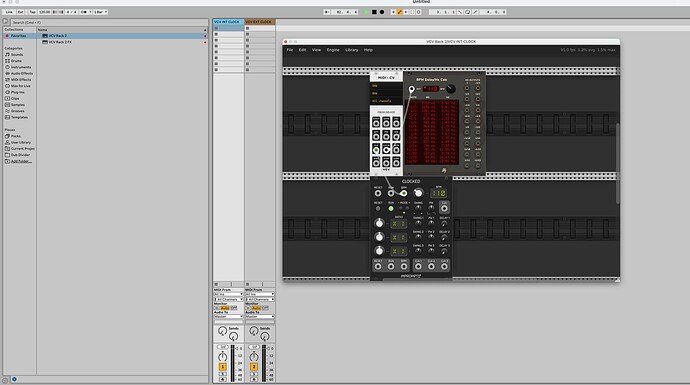Open the 1 Bar quantization dropdown
The width and height of the screenshot is (690, 385).
pyautogui.click(x=100, y=12)
